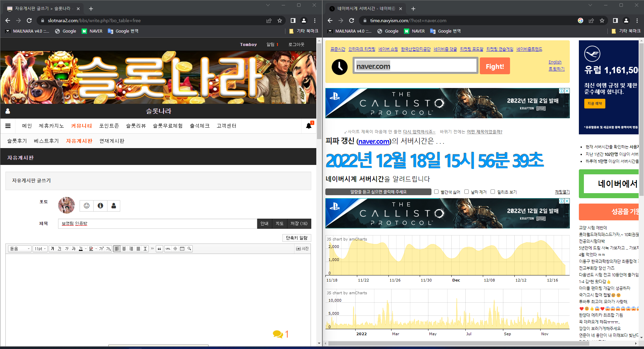Click the 사진 photo upload button
644x349 pixels.
[x=302, y=249]
